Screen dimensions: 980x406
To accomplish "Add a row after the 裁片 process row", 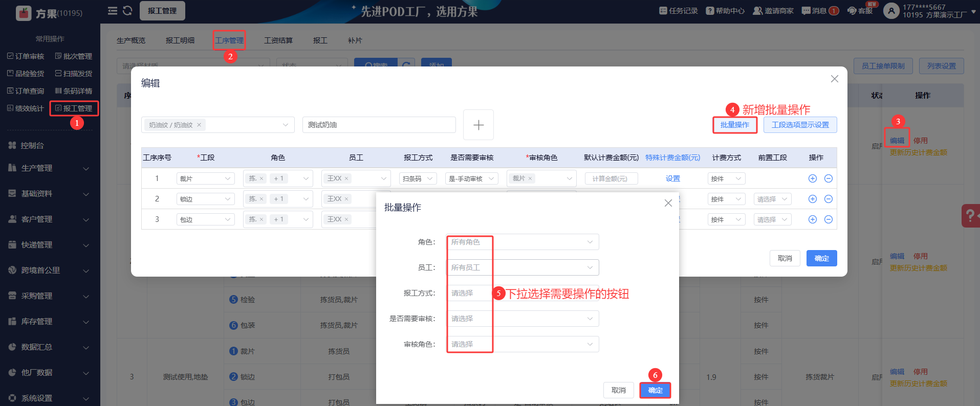I will [812, 178].
